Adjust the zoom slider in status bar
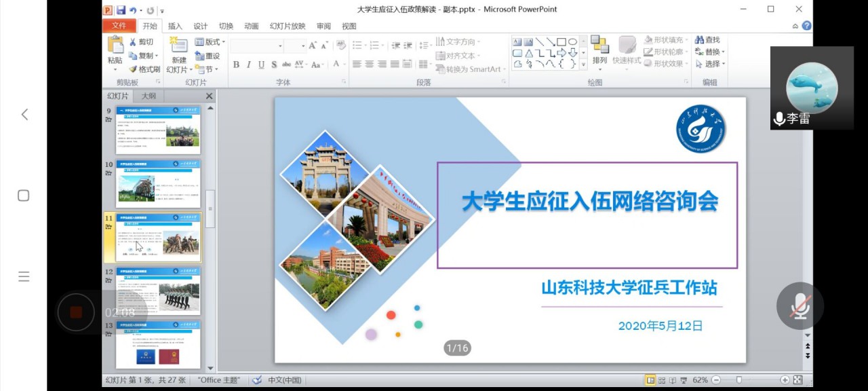The image size is (868, 391). tap(738, 380)
